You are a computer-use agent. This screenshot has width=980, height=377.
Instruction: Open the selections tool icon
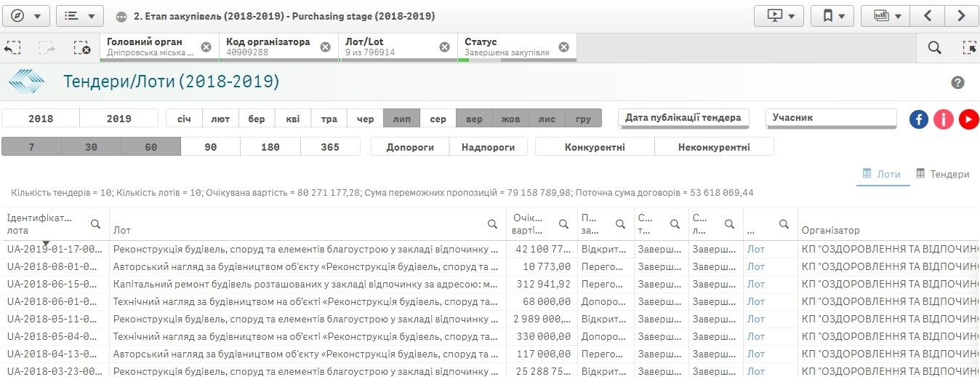[x=969, y=47]
